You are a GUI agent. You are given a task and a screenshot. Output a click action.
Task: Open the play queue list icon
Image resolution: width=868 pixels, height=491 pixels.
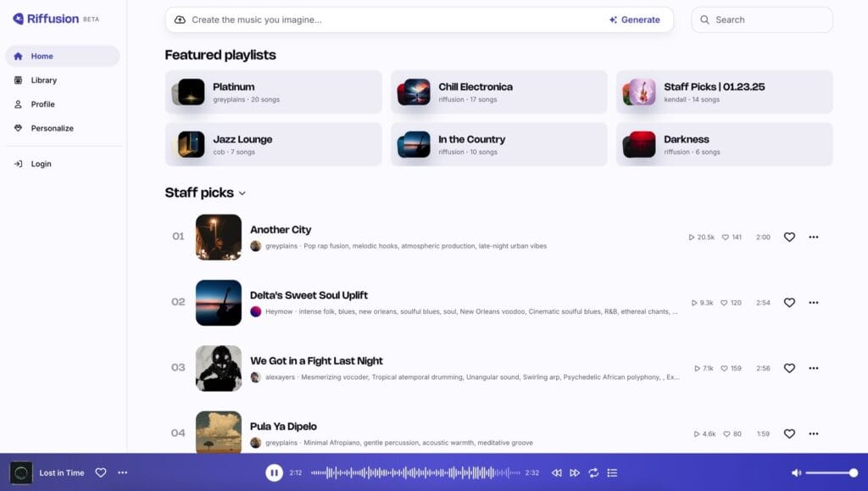(612, 472)
